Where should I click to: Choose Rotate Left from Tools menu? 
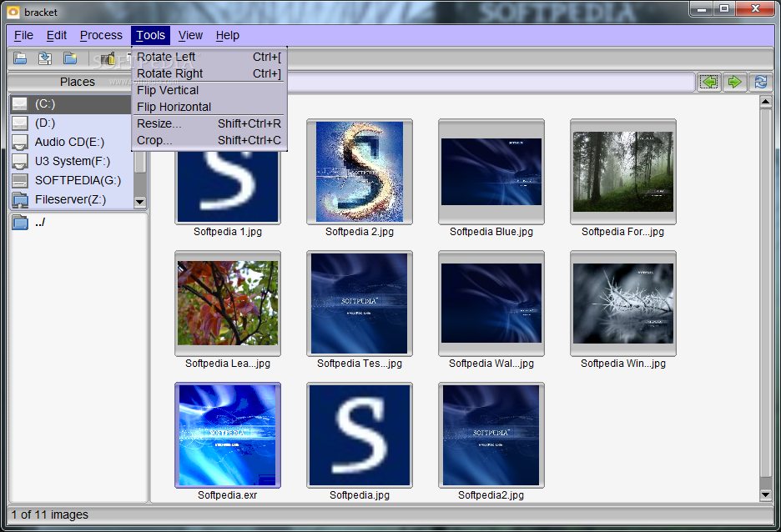tap(209, 58)
